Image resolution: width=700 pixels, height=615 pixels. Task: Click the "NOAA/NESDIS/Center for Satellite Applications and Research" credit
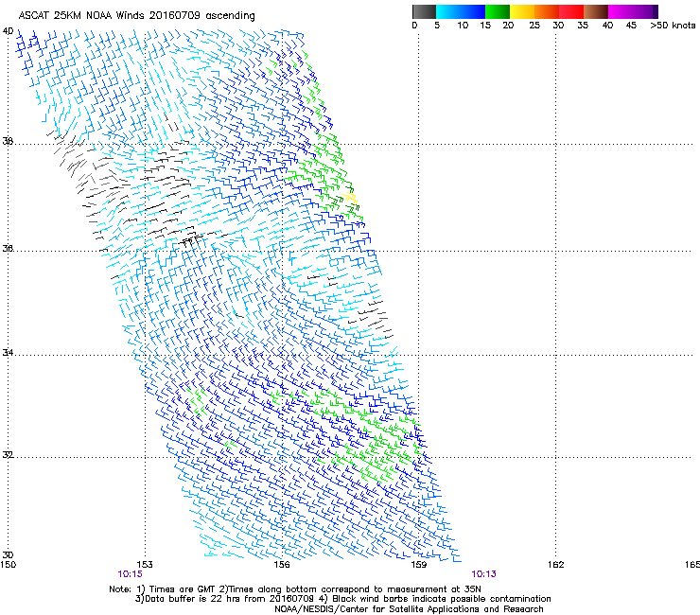click(409, 609)
